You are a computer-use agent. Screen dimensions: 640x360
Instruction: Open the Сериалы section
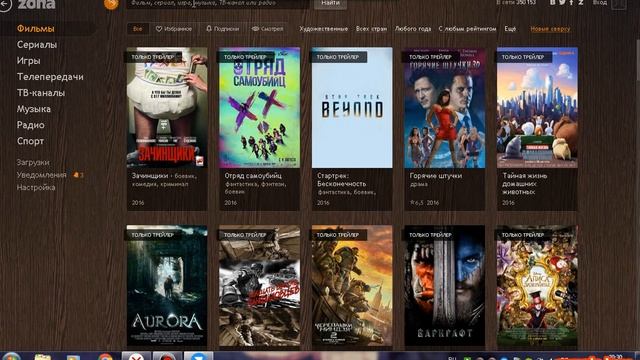pos(37,45)
